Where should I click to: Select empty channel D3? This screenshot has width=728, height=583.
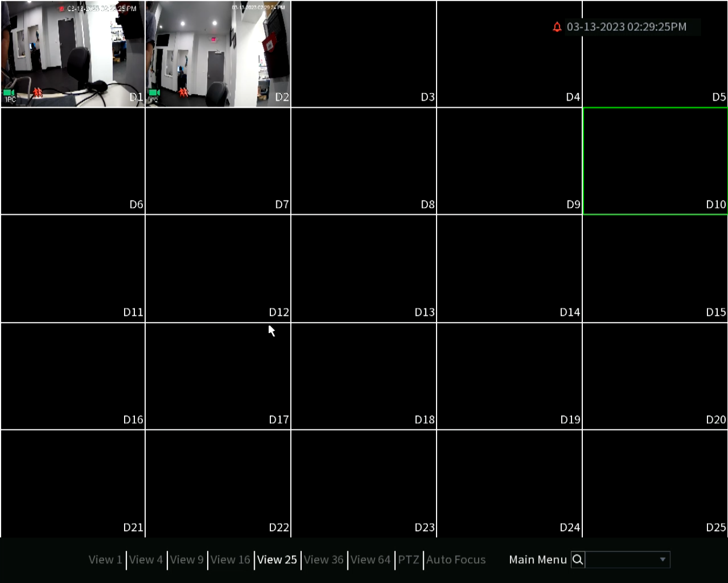364,54
